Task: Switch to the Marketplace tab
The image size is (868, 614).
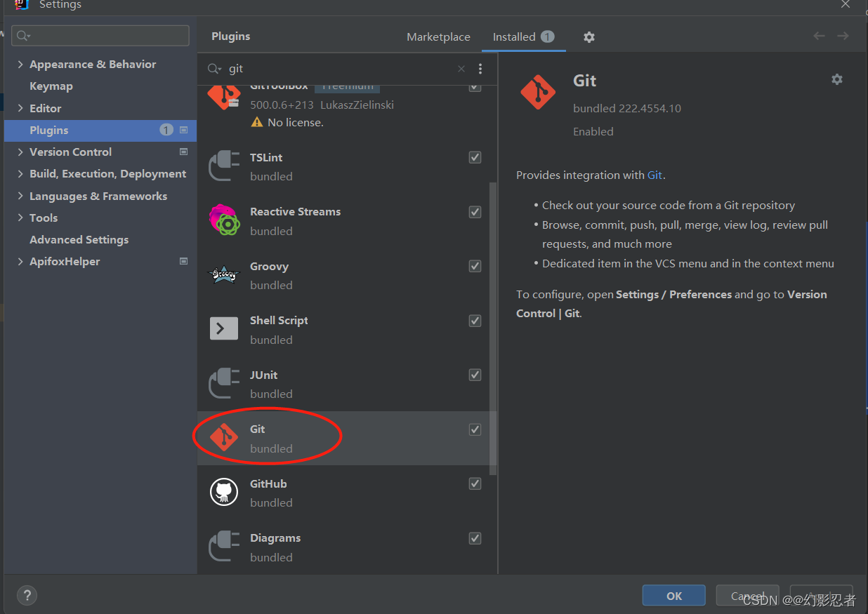Action: tap(438, 37)
